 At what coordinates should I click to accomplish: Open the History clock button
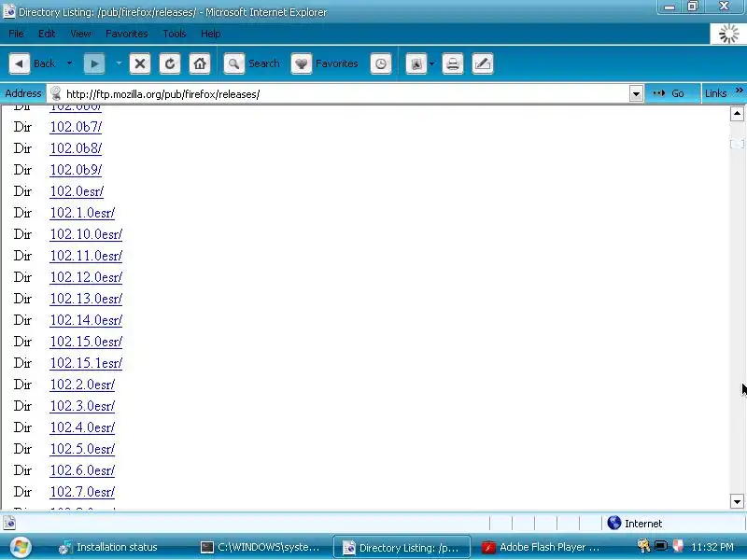point(381,63)
